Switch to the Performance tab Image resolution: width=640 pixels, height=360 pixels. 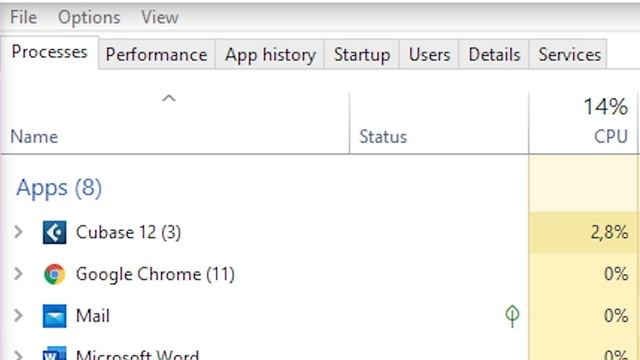[156, 54]
